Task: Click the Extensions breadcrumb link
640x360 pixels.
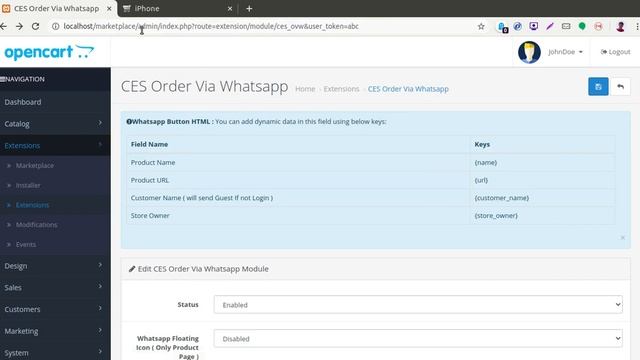Action: click(x=341, y=89)
